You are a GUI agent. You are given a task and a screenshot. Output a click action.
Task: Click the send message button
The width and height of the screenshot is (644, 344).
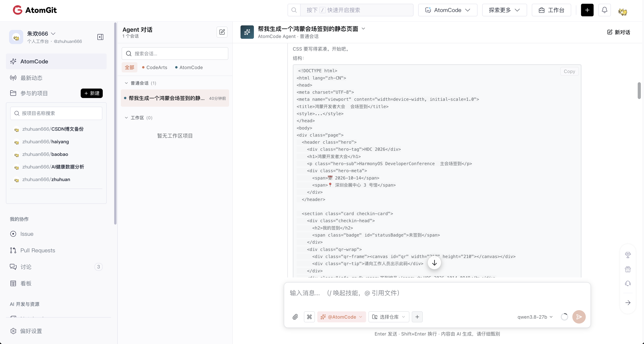[x=579, y=317]
